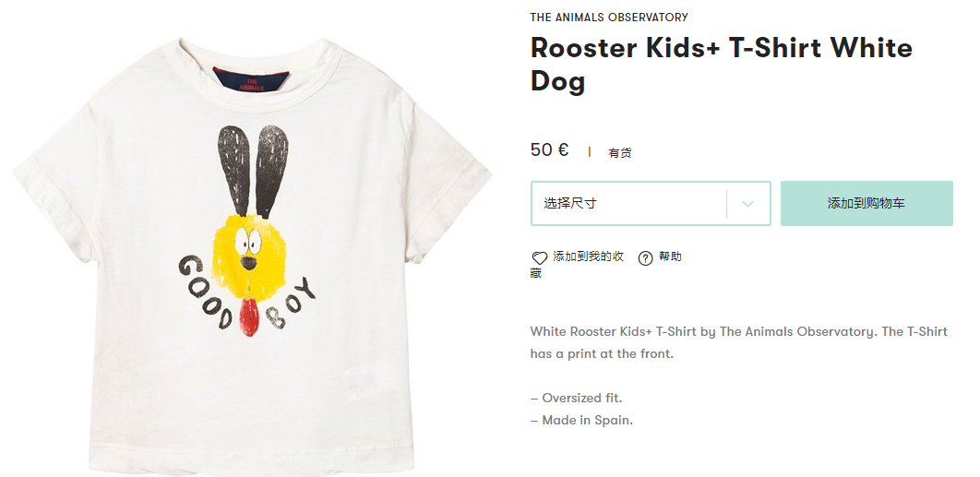Click the 帮助 help text link
The width and height of the screenshot is (980, 477).
pyautogui.click(x=670, y=256)
